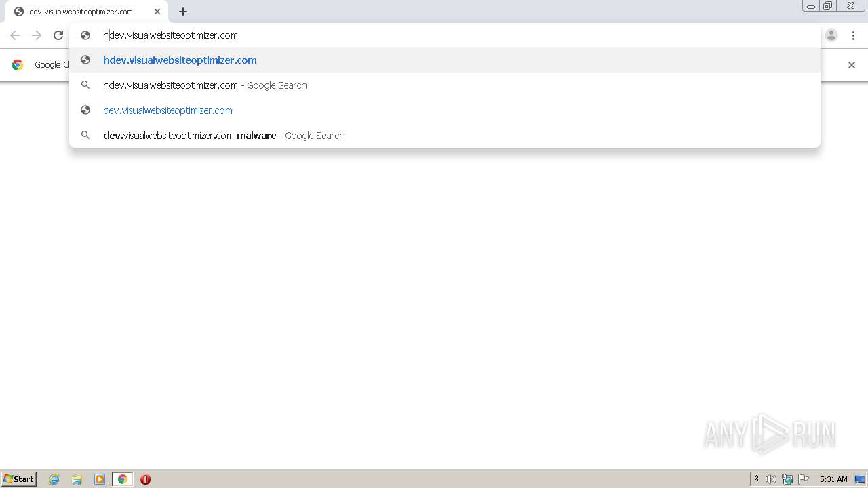
Task: Open the Action Center flag icon
Action: click(x=804, y=479)
